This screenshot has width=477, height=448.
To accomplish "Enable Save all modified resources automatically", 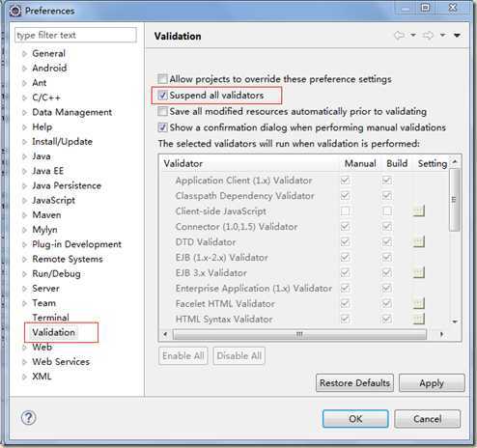I will pos(162,111).
